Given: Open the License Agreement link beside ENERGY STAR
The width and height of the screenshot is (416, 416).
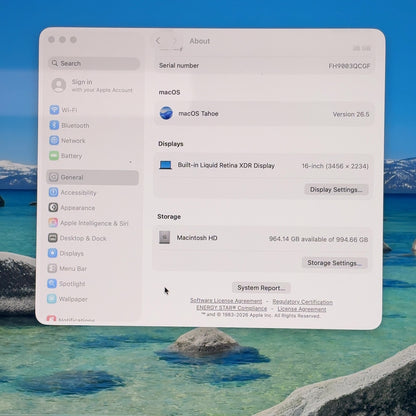Looking at the screenshot, I should coord(302,309).
